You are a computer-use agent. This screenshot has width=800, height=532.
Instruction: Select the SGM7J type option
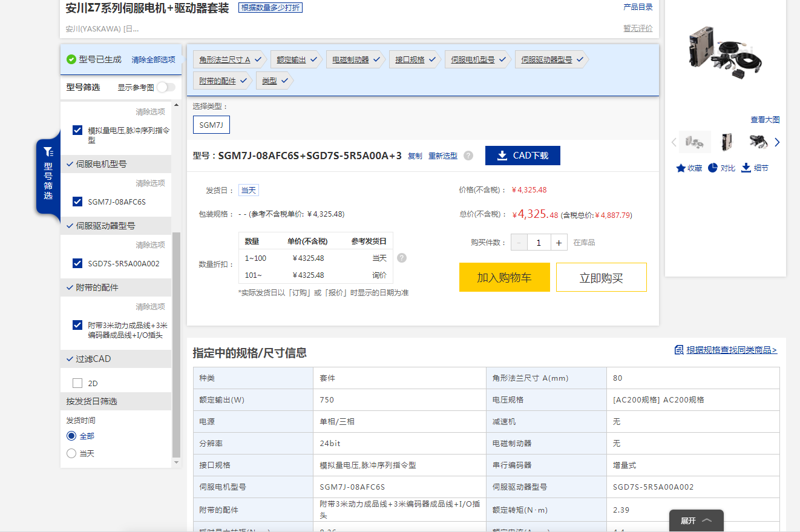click(x=211, y=125)
